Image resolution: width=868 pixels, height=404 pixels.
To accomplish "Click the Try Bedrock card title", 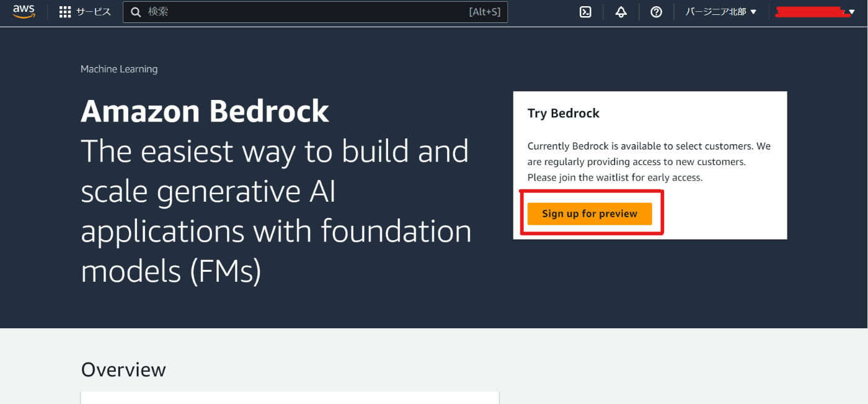I will click(564, 113).
